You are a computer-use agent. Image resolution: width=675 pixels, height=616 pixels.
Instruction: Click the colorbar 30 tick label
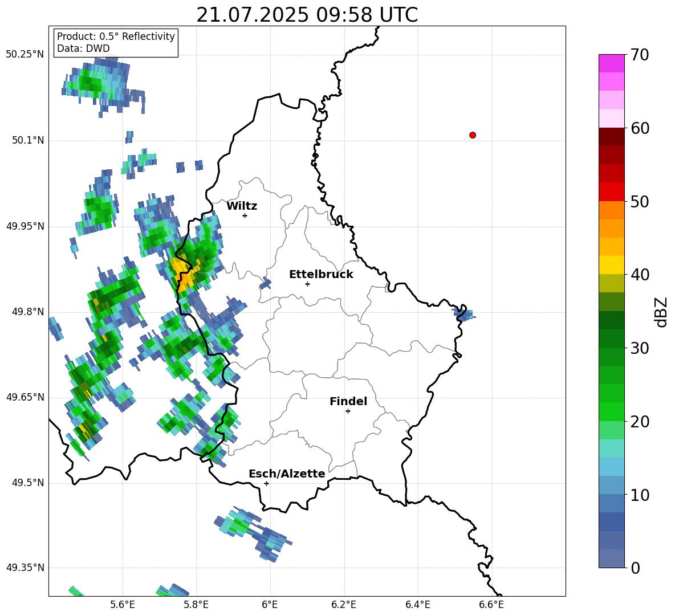[x=640, y=348]
